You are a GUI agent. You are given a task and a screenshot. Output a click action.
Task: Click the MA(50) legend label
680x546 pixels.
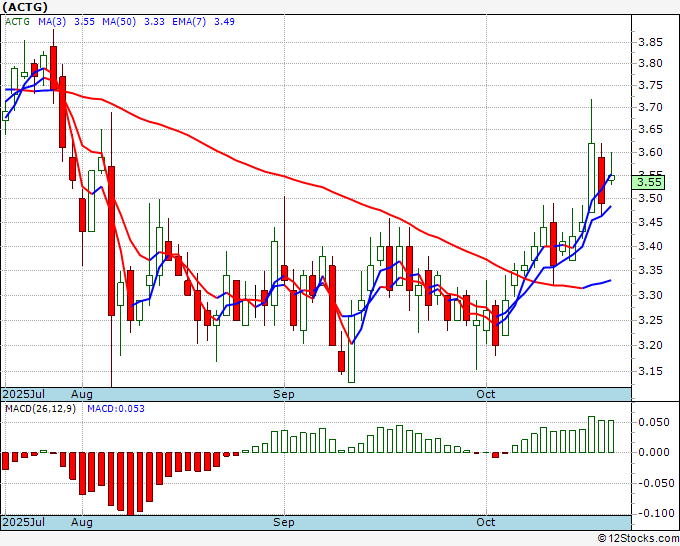(119, 21)
